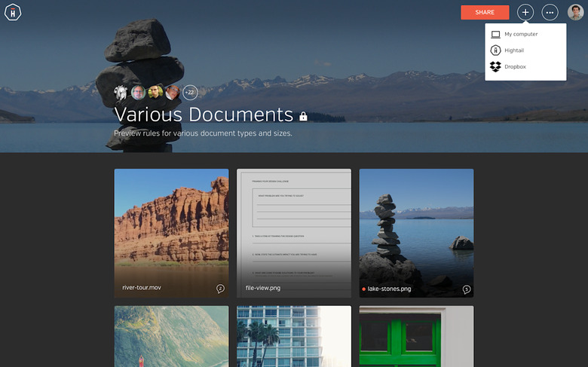Image resolution: width=588 pixels, height=367 pixels.
Task: Click the Hightail hexagon logo at top left
Action: click(13, 12)
